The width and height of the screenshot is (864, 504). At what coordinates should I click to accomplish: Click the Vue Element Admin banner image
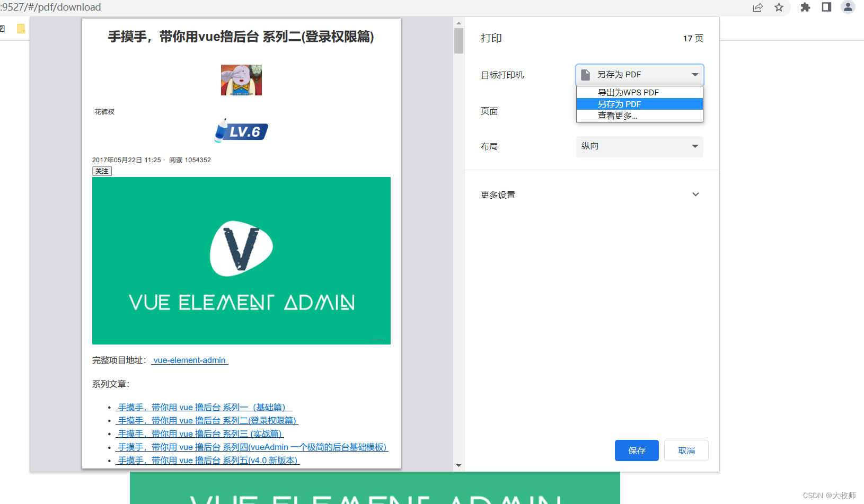[x=241, y=261]
